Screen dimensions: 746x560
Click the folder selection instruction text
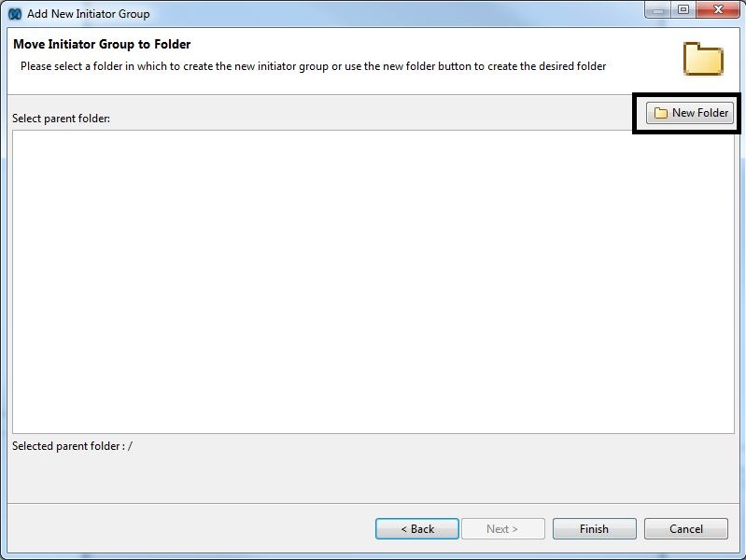tap(313, 66)
